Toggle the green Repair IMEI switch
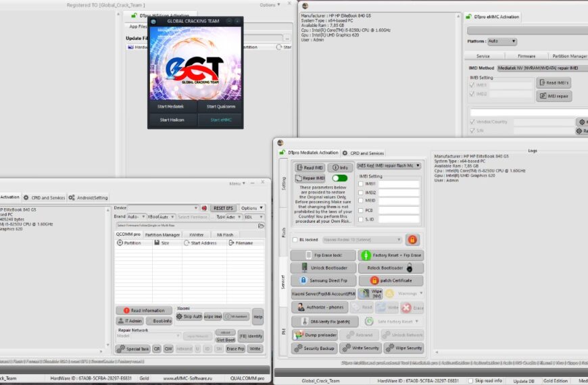The width and height of the screenshot is (588, 385). [339, 178]
